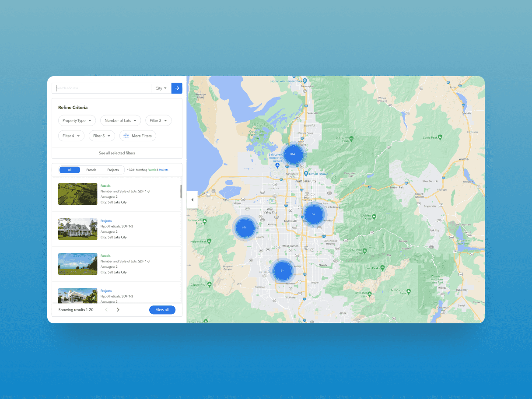Open the Filter 5 dropdown
Screen dimensions: 532x399
pos(102,136)
